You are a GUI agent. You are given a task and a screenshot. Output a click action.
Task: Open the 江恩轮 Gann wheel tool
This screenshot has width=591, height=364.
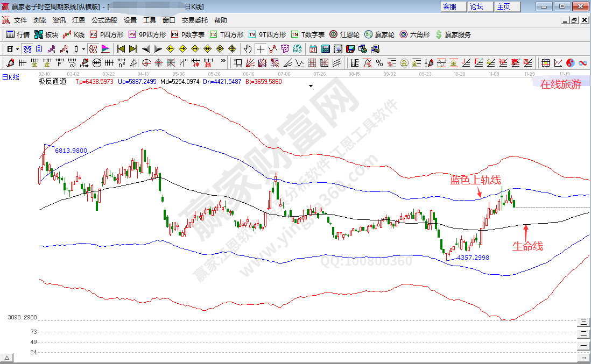coord(346,34)
